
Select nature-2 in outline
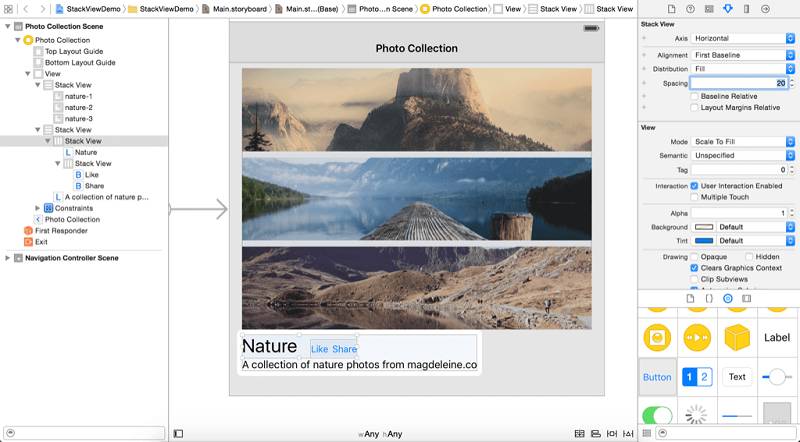click(79, 107)
